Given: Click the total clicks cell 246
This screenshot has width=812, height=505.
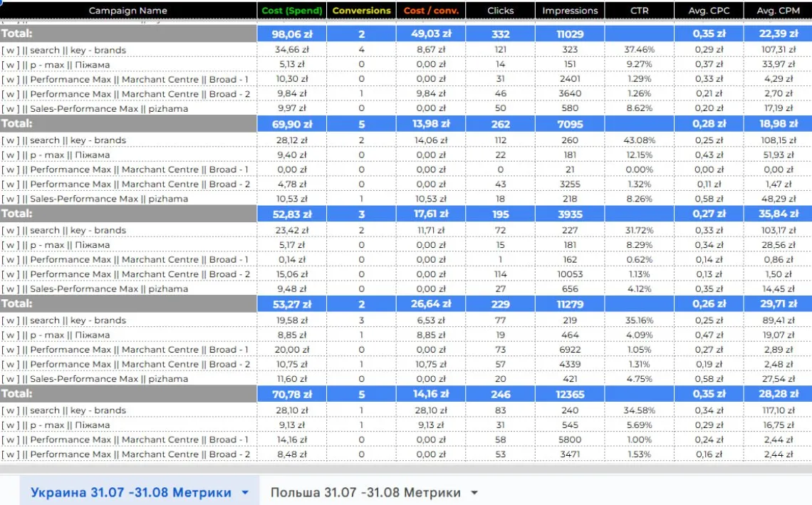Looking at the screenshot, I should 500,394.
